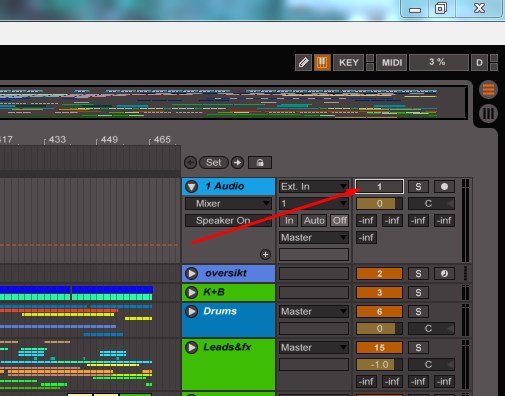
Task: Click the pan C control on 1 Audio
Action: click(x=431, y=203)
